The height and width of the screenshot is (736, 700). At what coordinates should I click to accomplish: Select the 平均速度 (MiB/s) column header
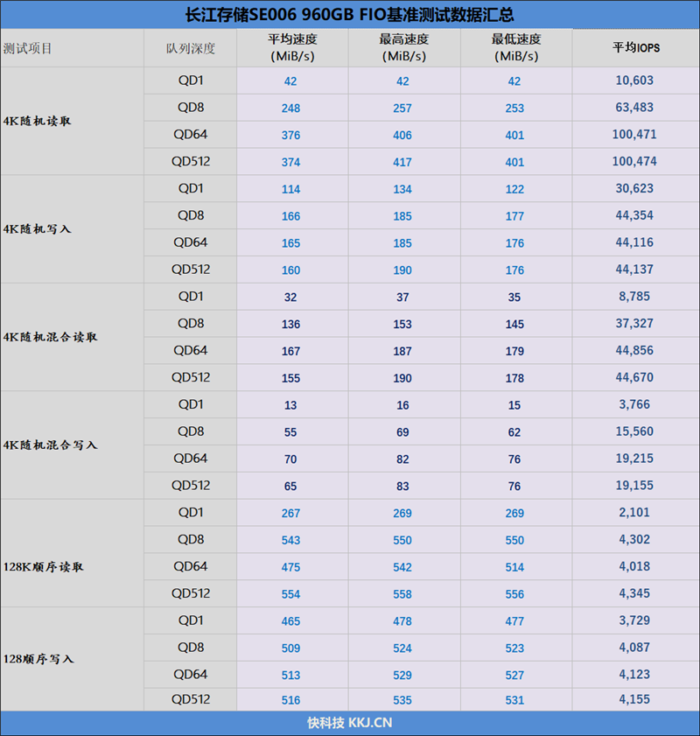(292, 48)
